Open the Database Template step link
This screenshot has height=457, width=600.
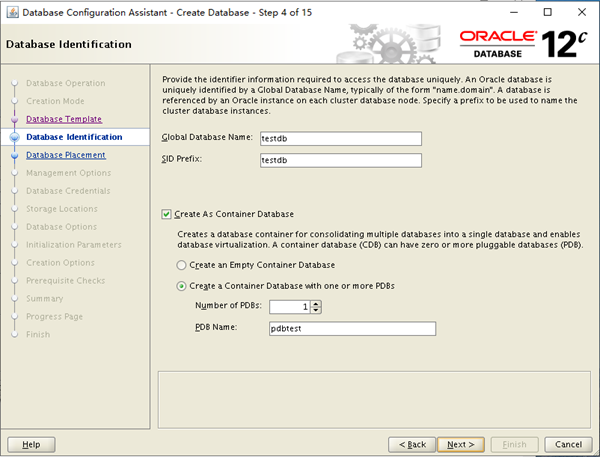(x=64, y=119)
